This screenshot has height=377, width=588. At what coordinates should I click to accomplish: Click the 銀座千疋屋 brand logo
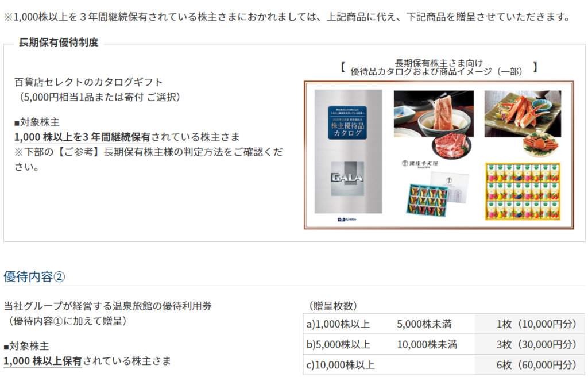[x=420, y=164]
